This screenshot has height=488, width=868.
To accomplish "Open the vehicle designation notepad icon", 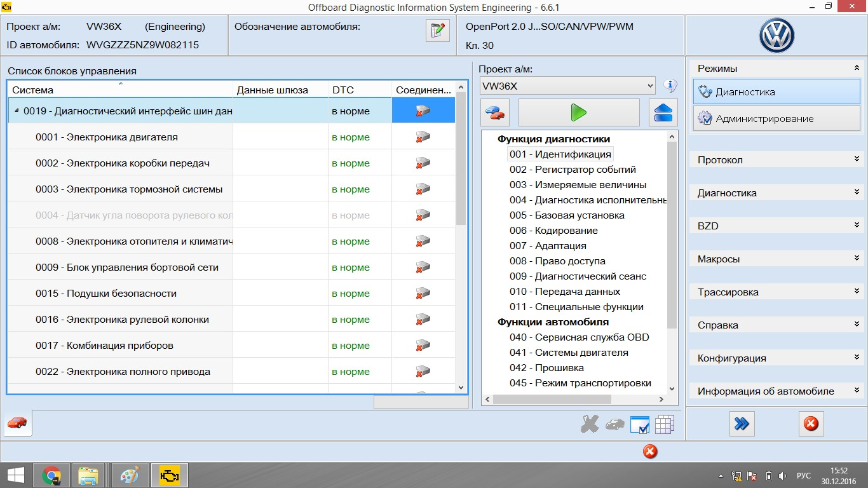I will click(x=437, y=30).
